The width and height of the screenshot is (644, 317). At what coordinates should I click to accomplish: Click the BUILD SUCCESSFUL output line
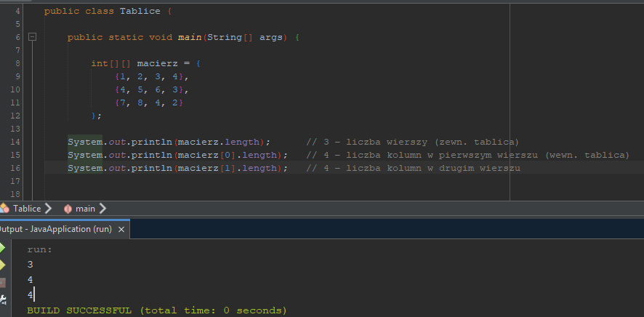click(156, 310)
